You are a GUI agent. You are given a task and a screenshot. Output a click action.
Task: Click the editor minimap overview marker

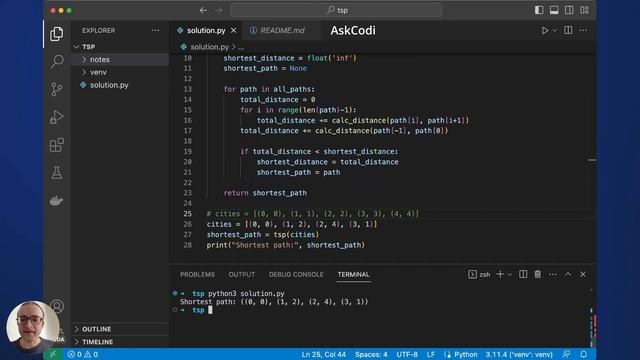pyautogui.click(x=592, y=160)
